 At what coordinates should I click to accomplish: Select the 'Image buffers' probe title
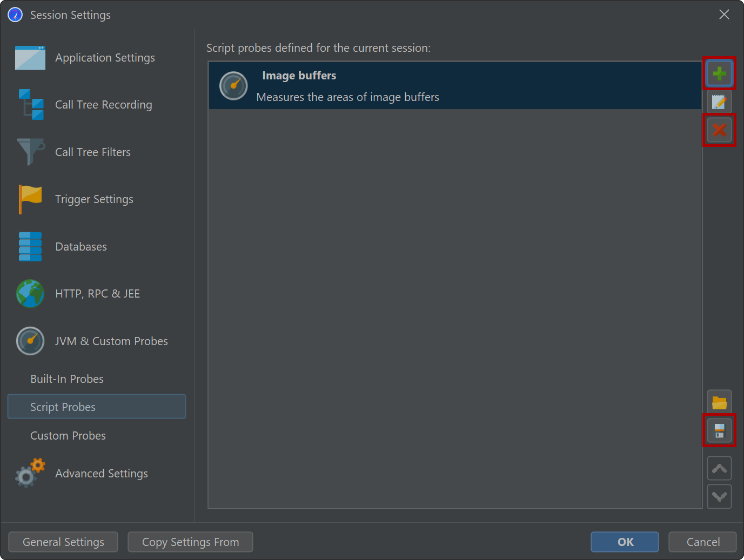pos(299,76)
